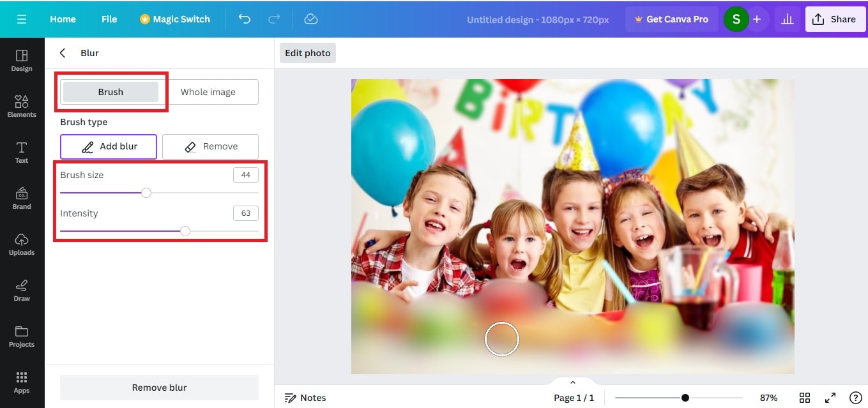Click the Undo icon in the toolbar

point(244,19)
